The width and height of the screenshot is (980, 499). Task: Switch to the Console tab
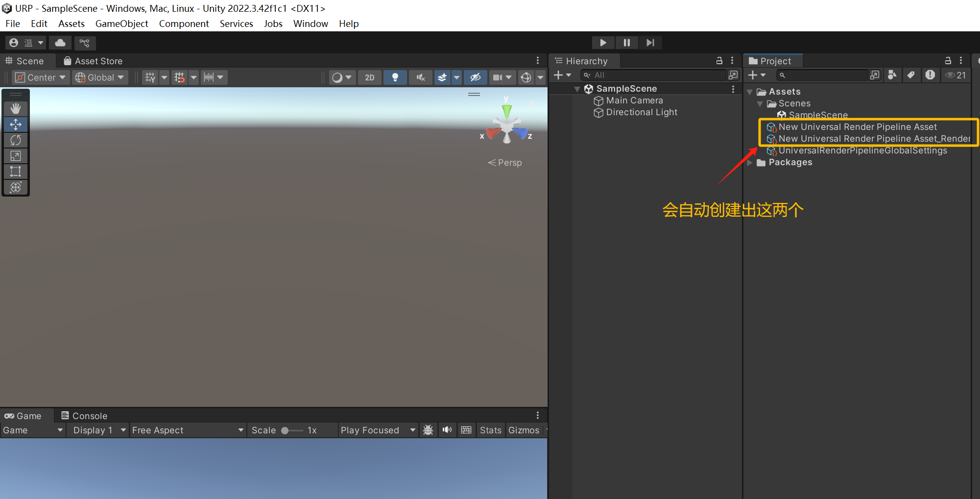click(x=84, y=416)
